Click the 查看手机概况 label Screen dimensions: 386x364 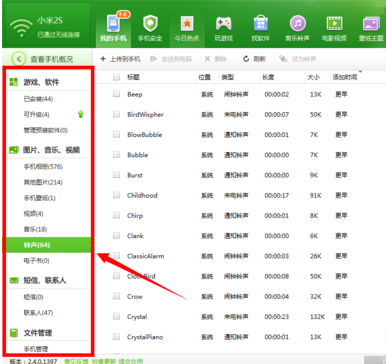pos(52,59)
